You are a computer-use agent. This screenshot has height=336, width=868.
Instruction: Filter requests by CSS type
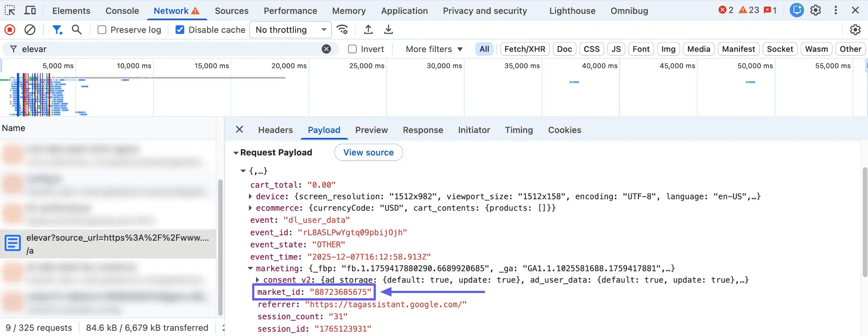click(x=592, y=49)
